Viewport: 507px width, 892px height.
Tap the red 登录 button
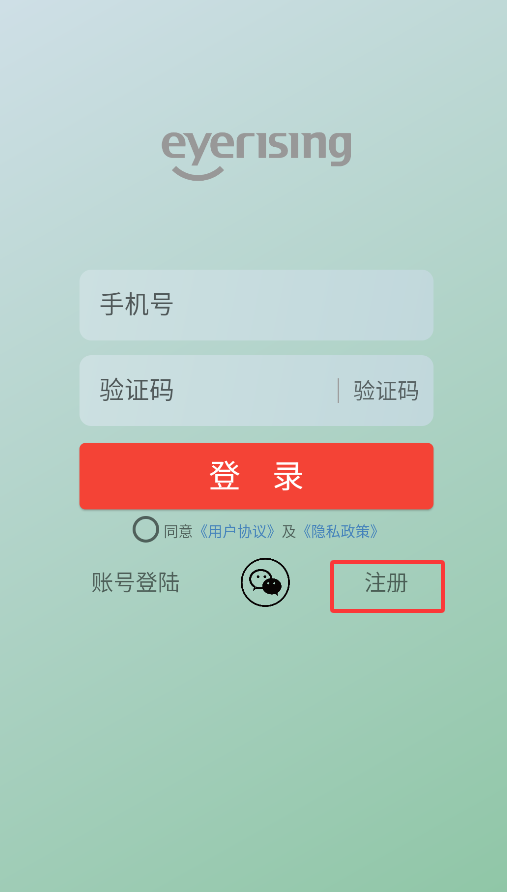256,476
